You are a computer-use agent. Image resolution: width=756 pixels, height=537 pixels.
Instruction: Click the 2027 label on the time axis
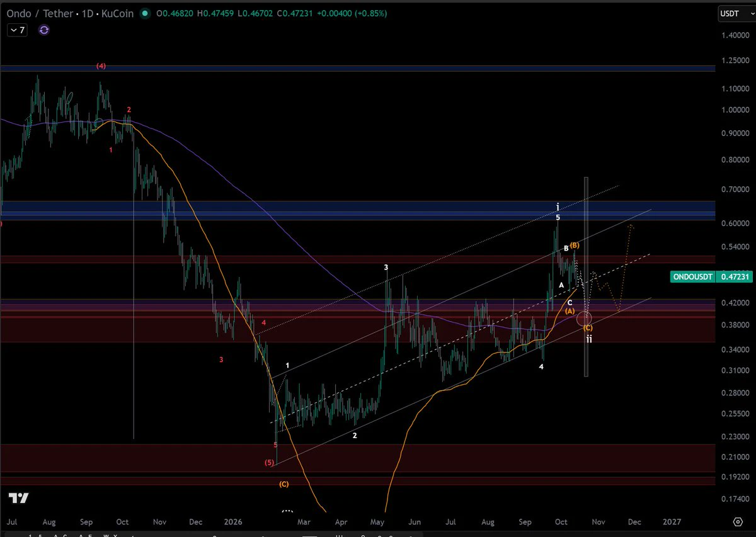672,522
